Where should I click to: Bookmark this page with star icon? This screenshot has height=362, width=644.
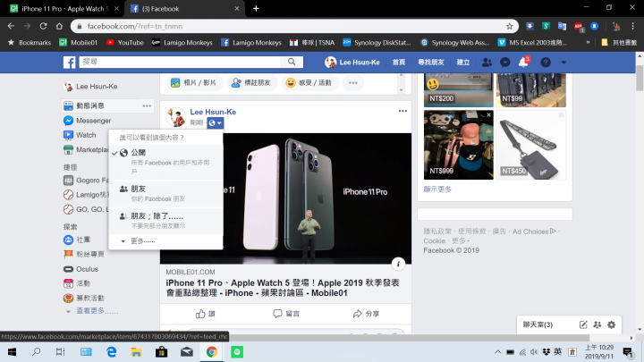coord(509,26)
